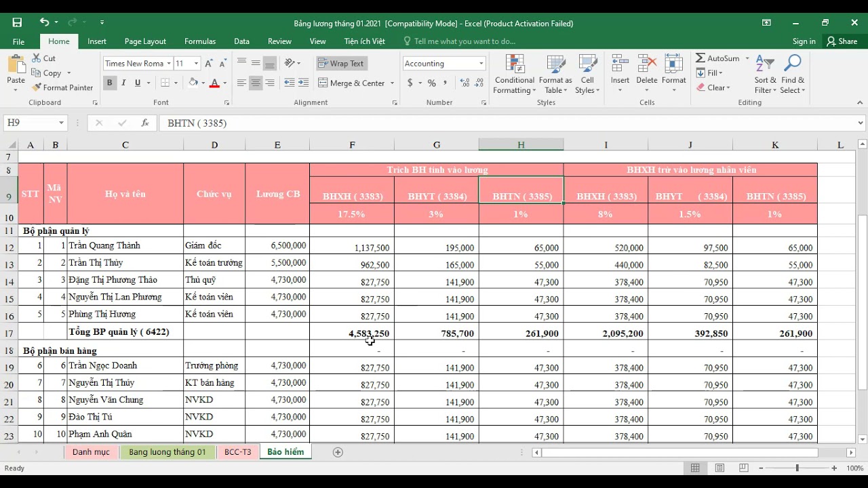Toggle middle vertical alignment

[x=256, y=63]
